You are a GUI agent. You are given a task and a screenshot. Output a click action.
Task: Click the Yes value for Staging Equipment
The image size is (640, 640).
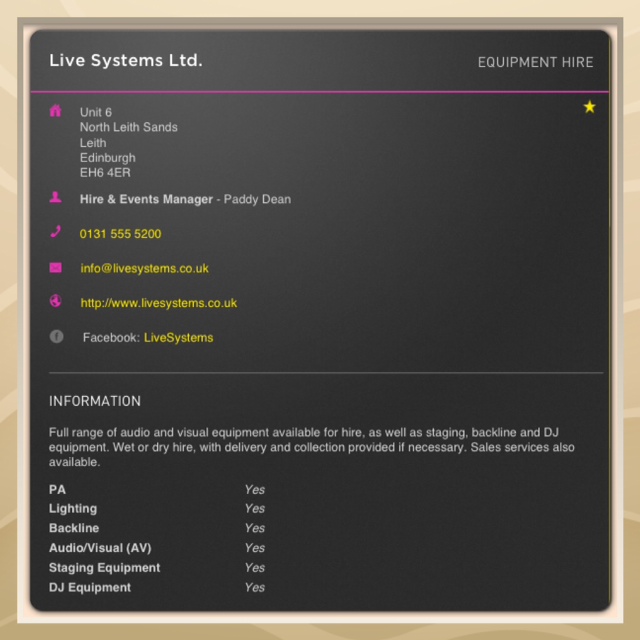point(255,567)
